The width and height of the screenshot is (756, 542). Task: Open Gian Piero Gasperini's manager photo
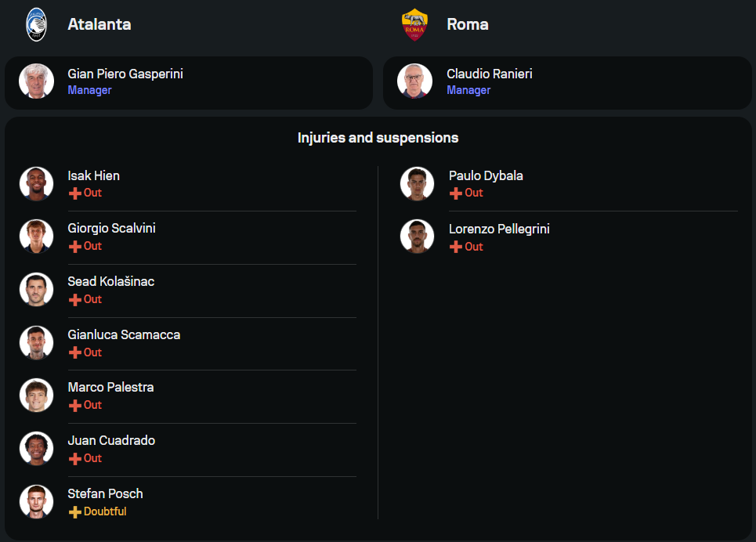point(36,81)
